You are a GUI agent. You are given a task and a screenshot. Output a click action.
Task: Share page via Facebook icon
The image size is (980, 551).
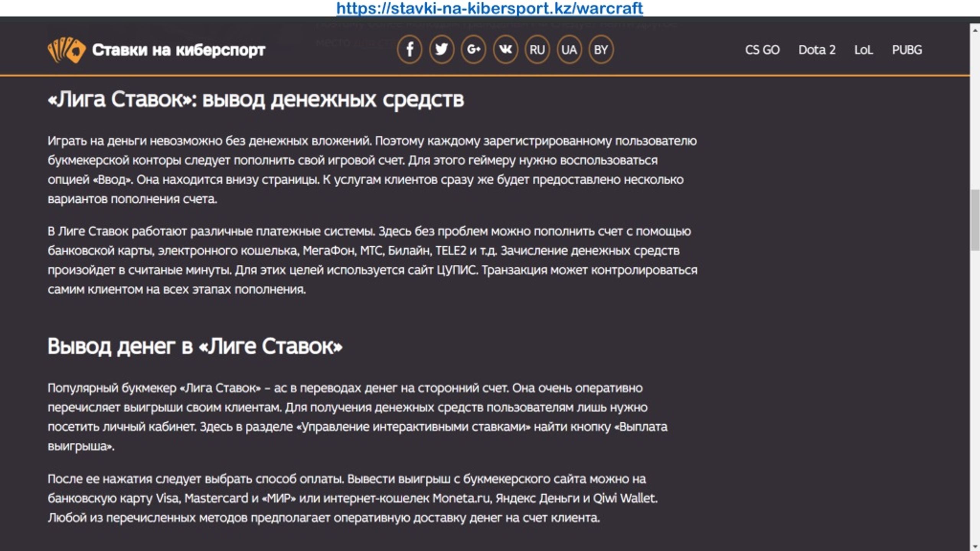coord(410,50)
